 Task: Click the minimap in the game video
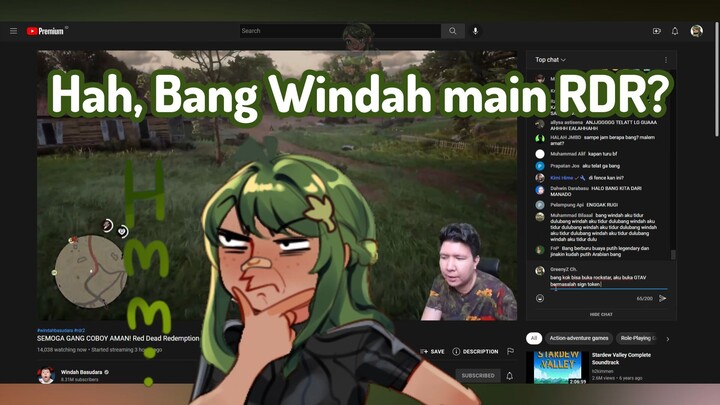(x=90, y=271)
